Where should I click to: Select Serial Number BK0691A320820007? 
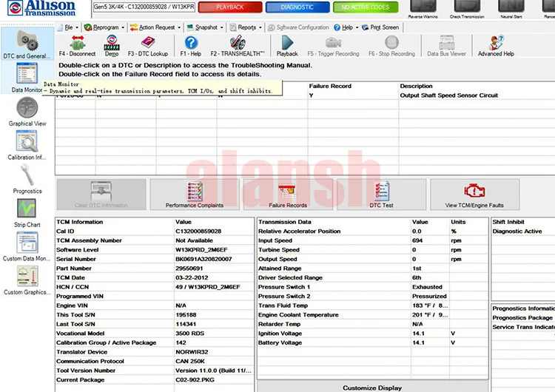coord(203,259)
